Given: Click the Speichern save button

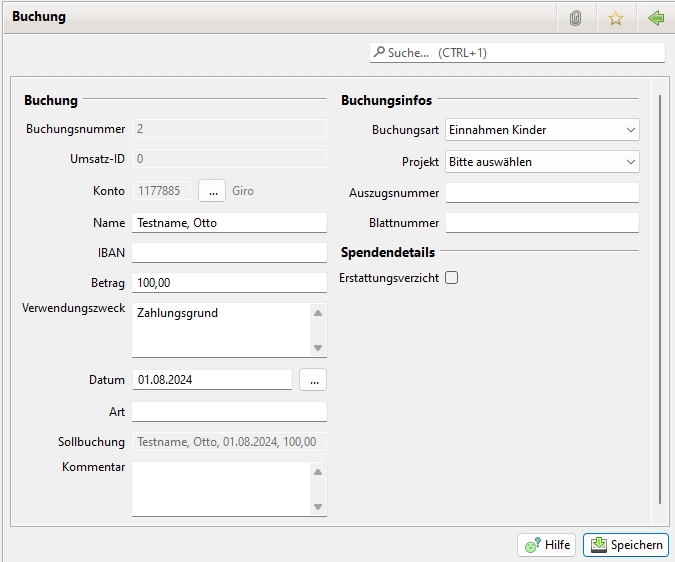Looking at the screenshot, I should tap(626, 545).
